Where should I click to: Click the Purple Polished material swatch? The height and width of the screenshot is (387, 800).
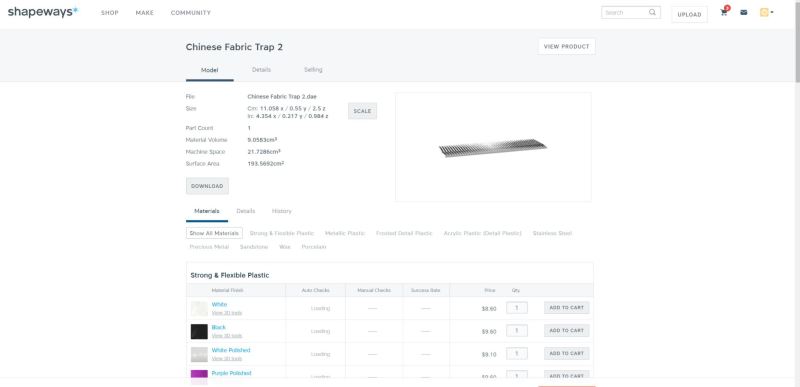(x=199, y=376)
